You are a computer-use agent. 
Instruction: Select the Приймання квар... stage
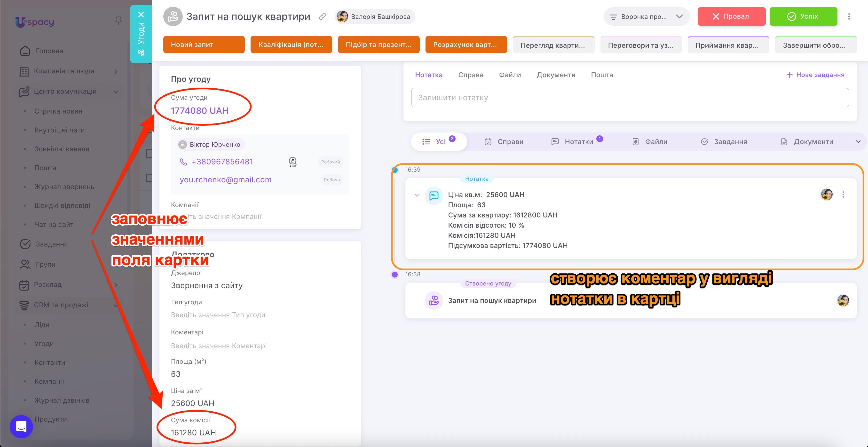tap(728, 44)
